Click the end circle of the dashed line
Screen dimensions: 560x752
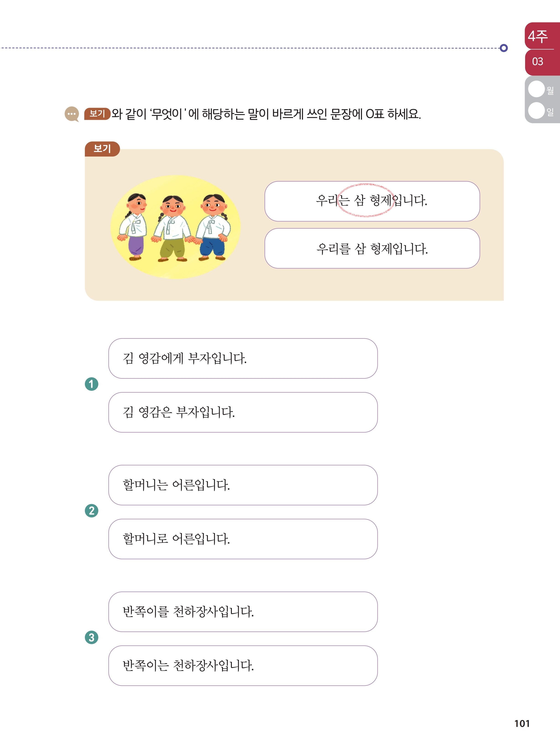tap(504, 48)
